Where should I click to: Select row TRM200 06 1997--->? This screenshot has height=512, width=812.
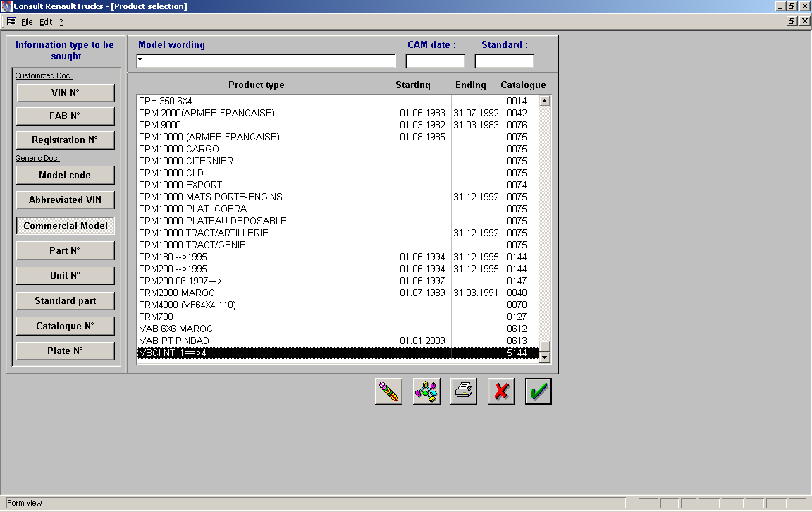(x=338, y=281)
